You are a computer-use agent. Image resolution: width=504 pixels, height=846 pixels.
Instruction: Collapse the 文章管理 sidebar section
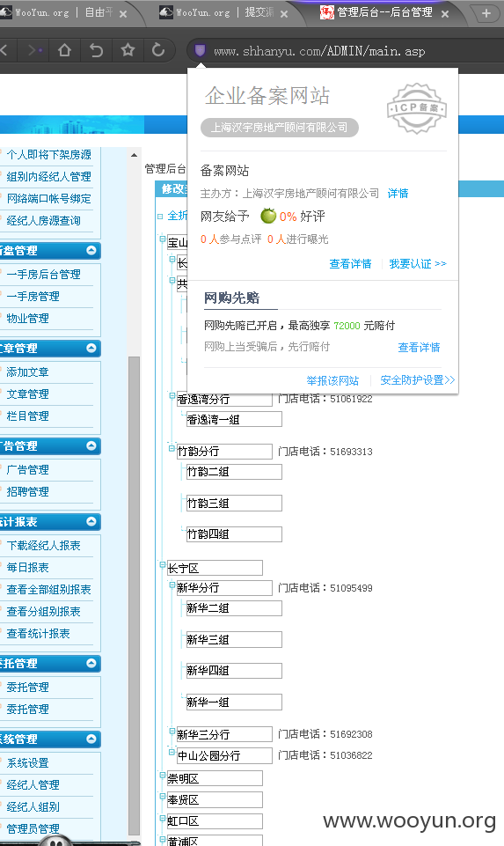[x=91, y=348]
